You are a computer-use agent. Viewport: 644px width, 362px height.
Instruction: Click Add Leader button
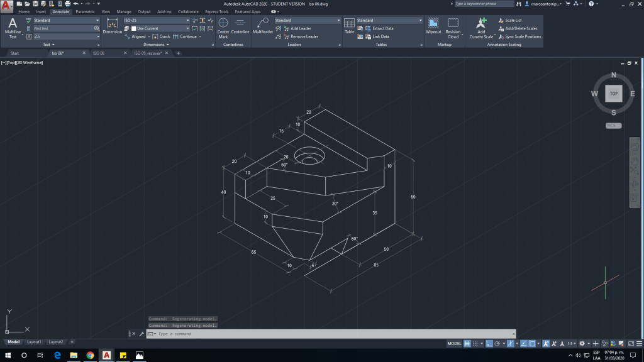(301, 28)
